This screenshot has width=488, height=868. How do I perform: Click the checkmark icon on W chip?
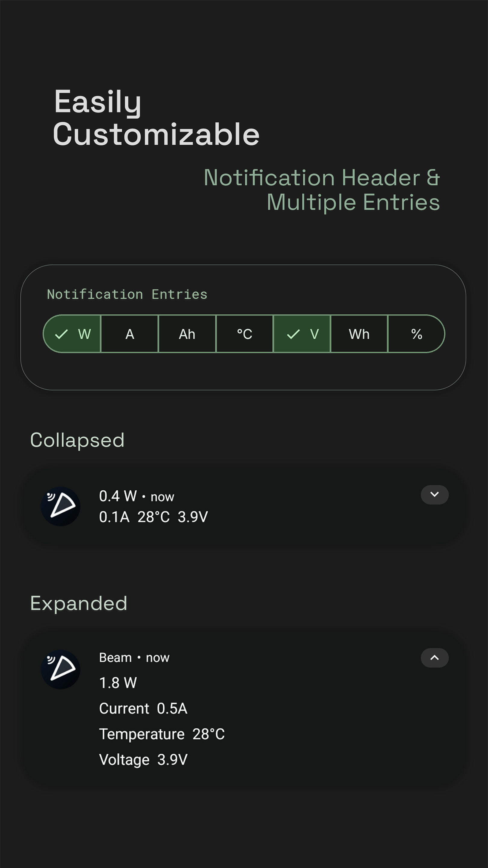[61, 334]
